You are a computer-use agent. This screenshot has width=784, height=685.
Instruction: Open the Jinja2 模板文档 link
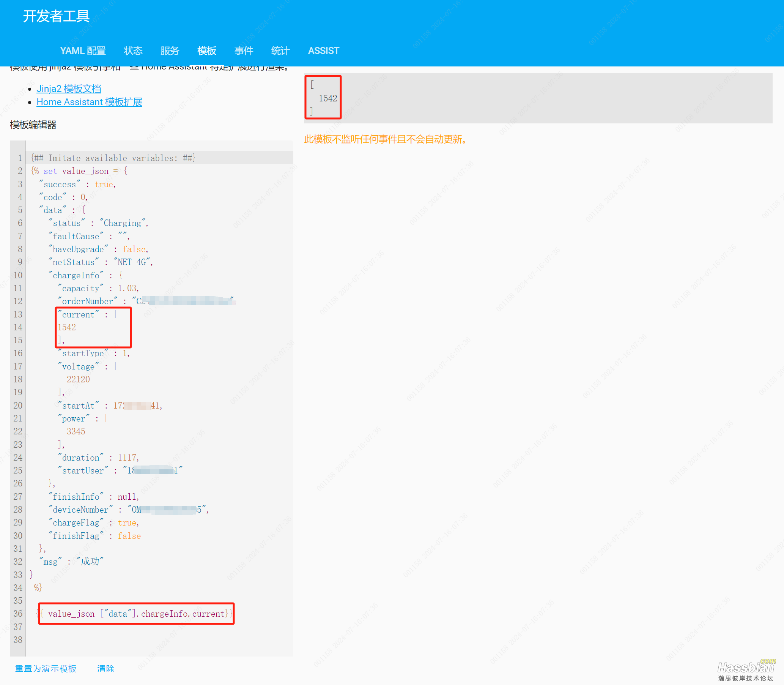[69, 88]
